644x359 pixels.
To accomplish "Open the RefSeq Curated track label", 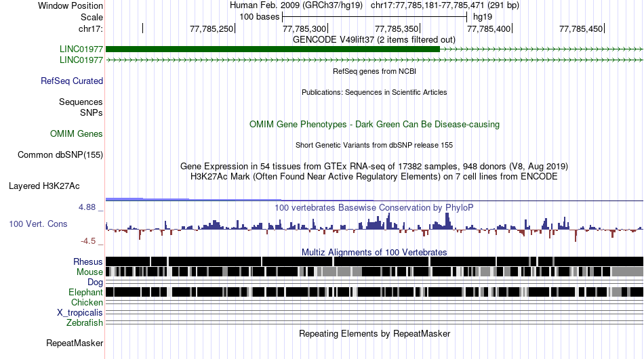I will click(x=71, y=81).
